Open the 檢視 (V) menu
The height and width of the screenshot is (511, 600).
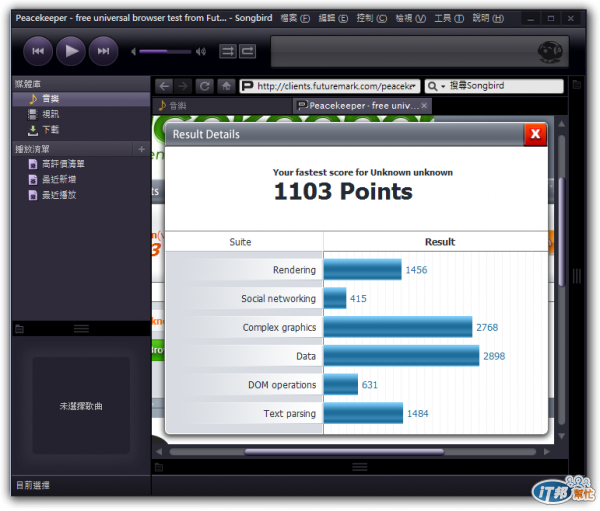[411, 18]
